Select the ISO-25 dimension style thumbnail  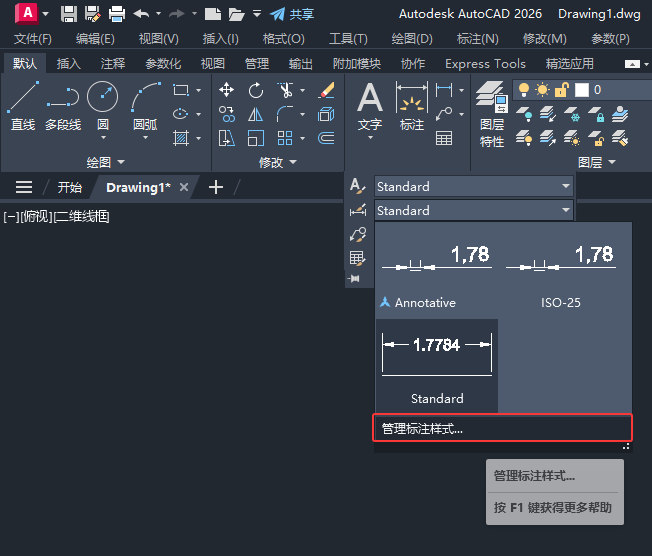pos(561,271)
